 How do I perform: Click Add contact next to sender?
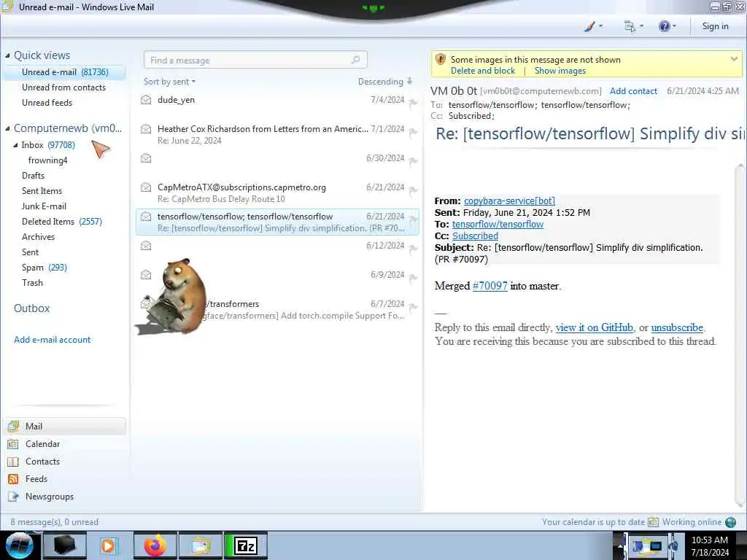coord(633,91)
